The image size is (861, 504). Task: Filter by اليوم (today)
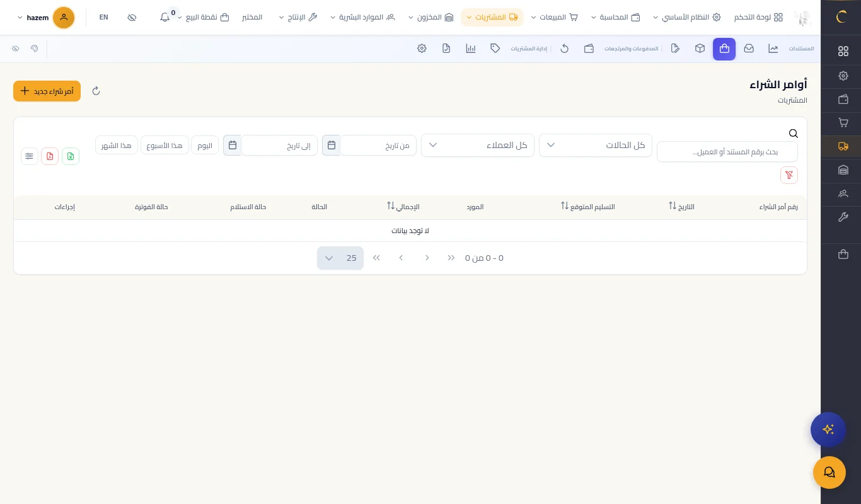point(205,146)
